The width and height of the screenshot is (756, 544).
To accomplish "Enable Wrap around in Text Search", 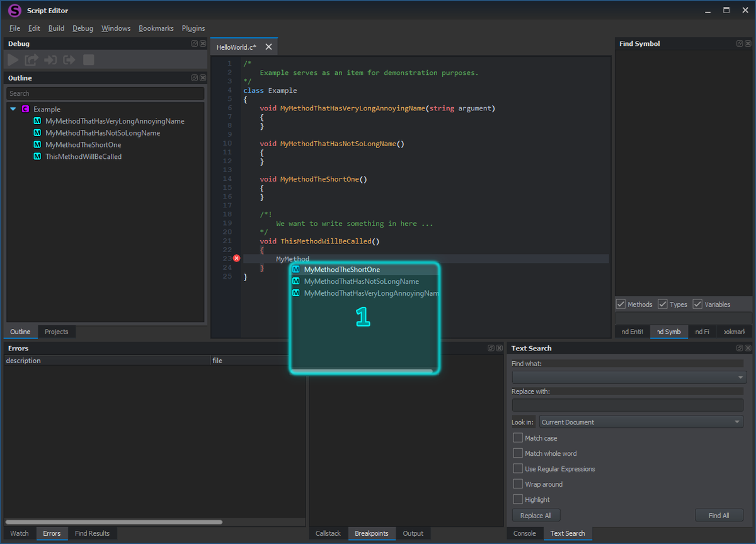I will click(518, 483).
